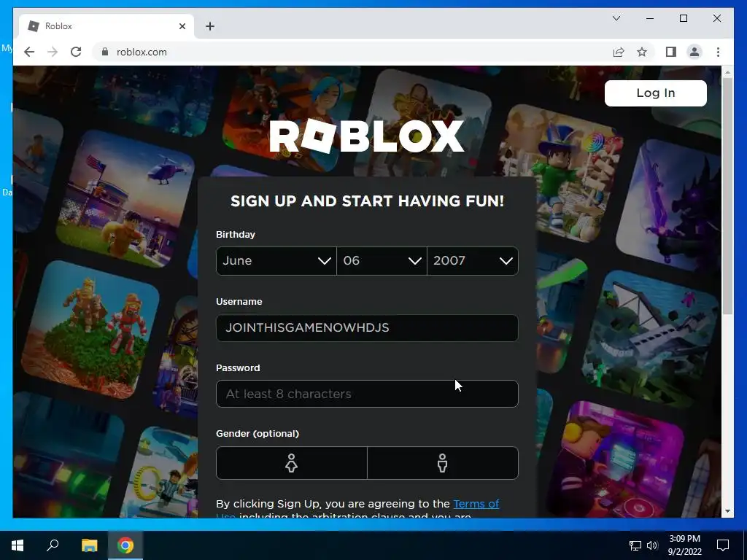Select the female gender icon

292,463
